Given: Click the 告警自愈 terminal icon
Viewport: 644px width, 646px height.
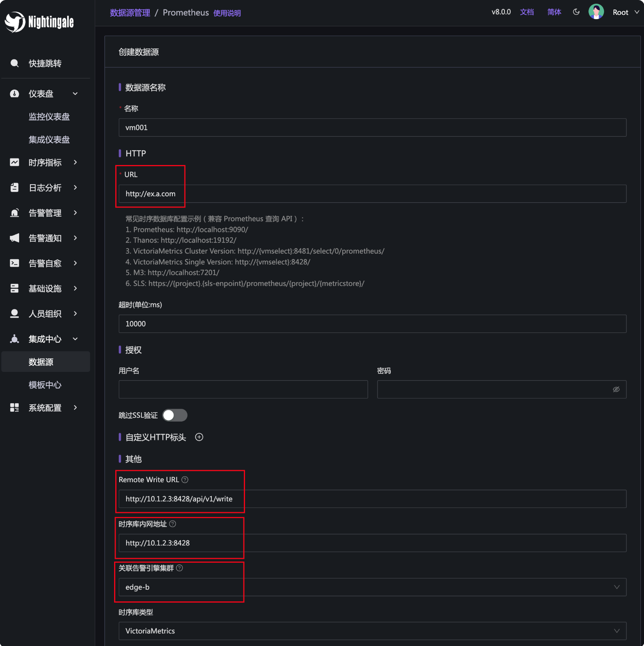Looking at the screenshot, I should pyautogui.click(x=14, y=263).
